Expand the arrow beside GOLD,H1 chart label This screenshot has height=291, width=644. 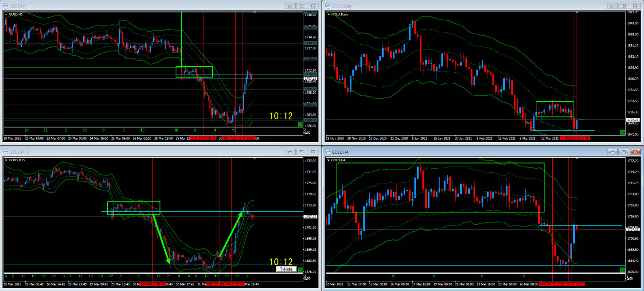[6, 14]
